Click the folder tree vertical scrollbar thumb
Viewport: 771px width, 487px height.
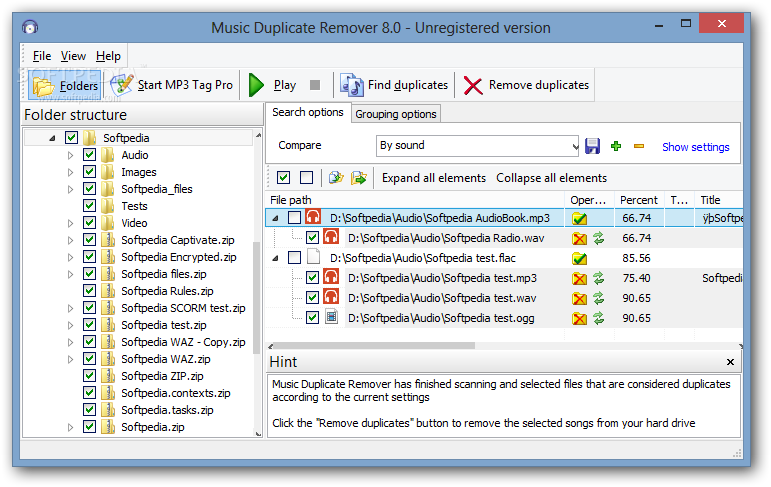point(257,298)
